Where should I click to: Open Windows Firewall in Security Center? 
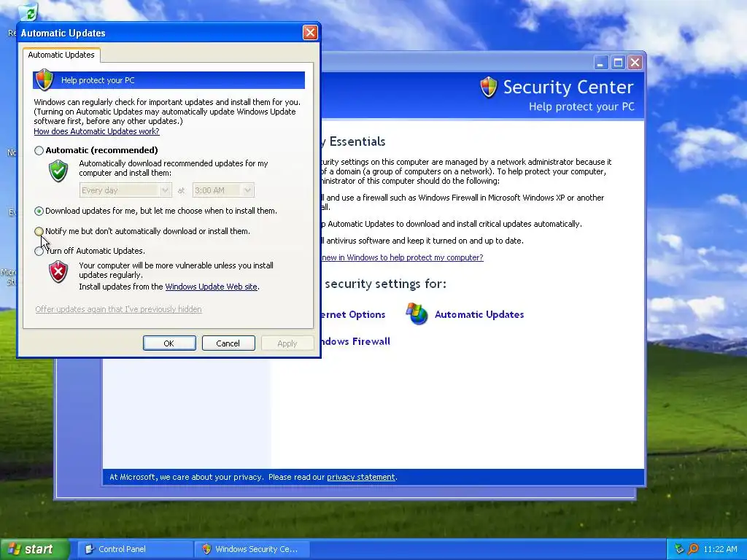355,341
